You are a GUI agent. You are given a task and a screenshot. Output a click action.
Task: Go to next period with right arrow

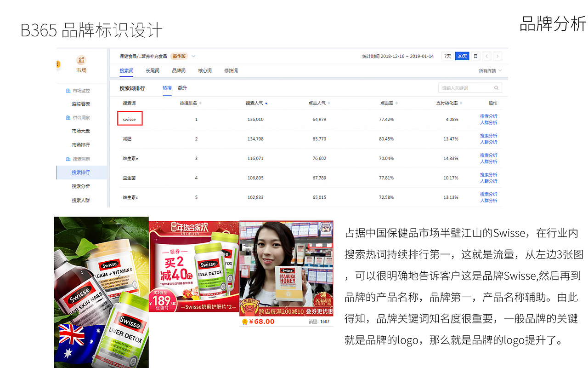click(x=497, y=56)
